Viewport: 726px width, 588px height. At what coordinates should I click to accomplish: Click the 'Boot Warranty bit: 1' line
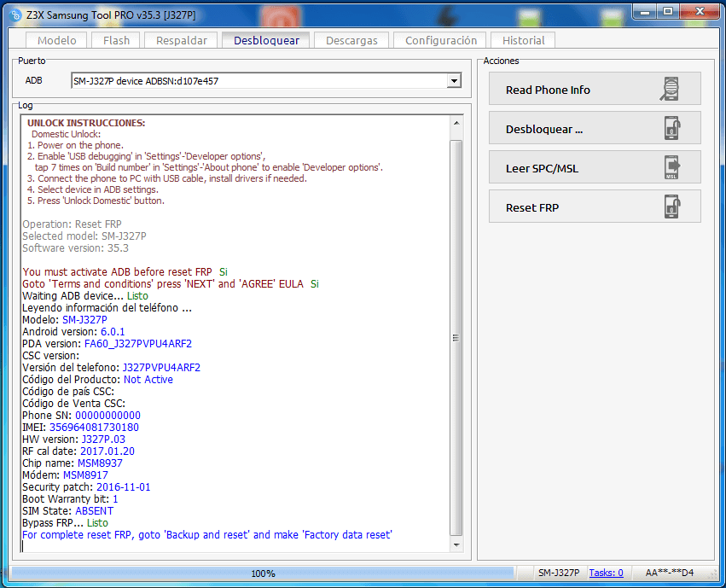tap(70, 498)
